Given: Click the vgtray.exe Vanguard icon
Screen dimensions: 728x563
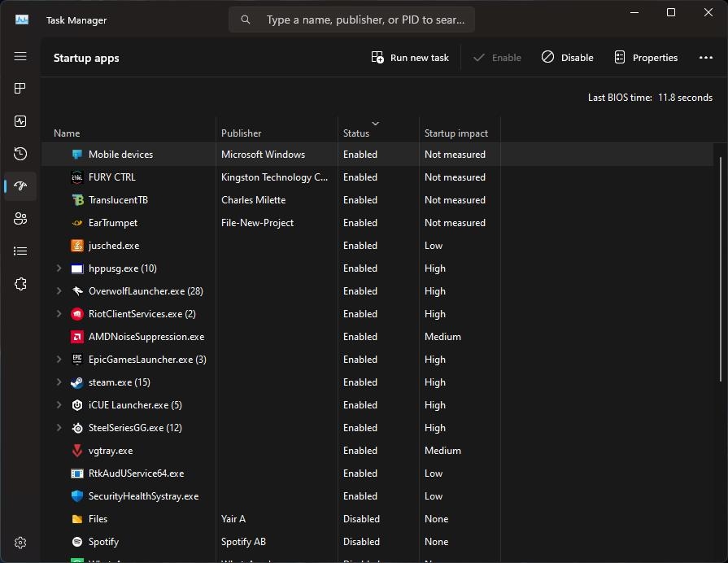Looking at the screenshot, I should click(77, 451).
